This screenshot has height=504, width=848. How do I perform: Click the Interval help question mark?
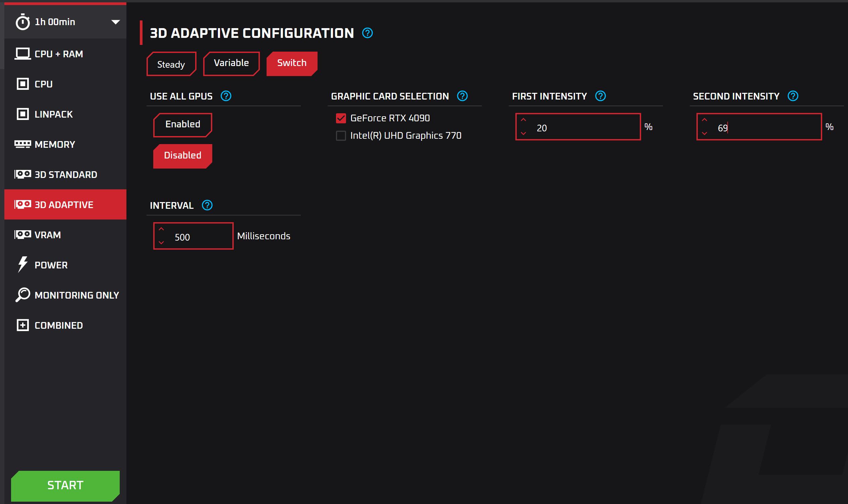(x=207, y=205)
